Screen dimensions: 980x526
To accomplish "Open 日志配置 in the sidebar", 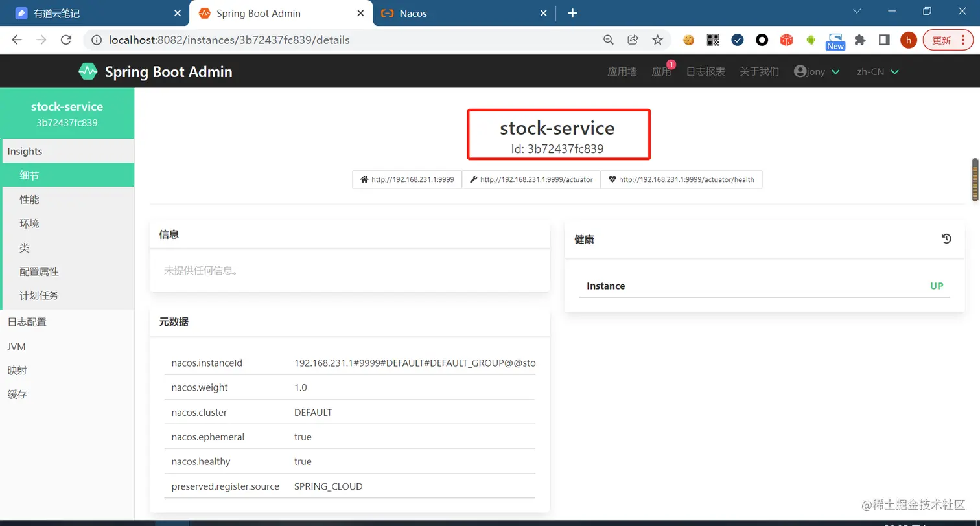I will (67, 322).
